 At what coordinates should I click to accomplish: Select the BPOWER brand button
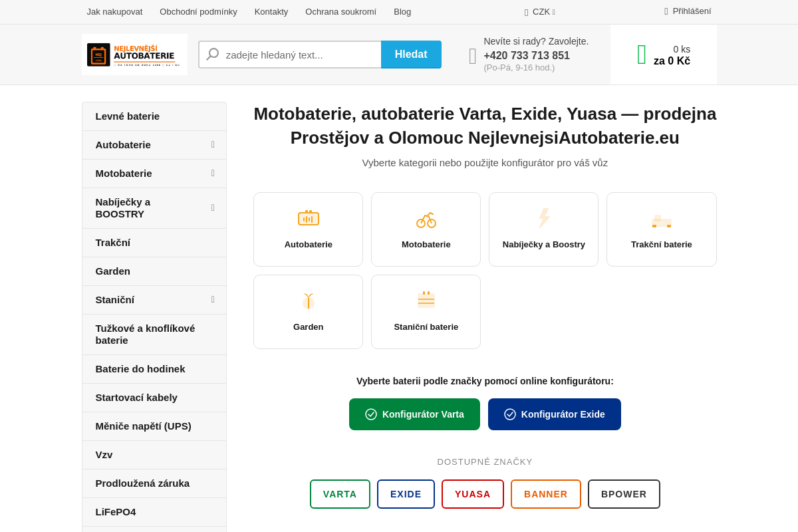click(x=624, y=494)
